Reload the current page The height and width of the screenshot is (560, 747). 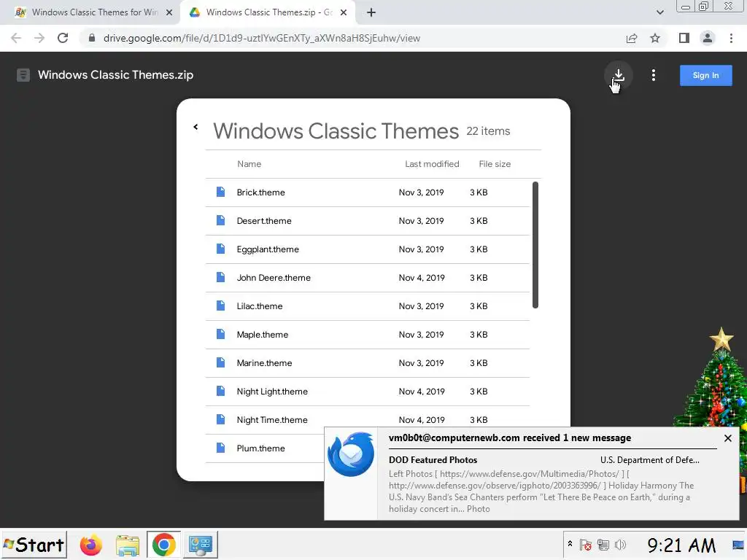click(63, 38)
